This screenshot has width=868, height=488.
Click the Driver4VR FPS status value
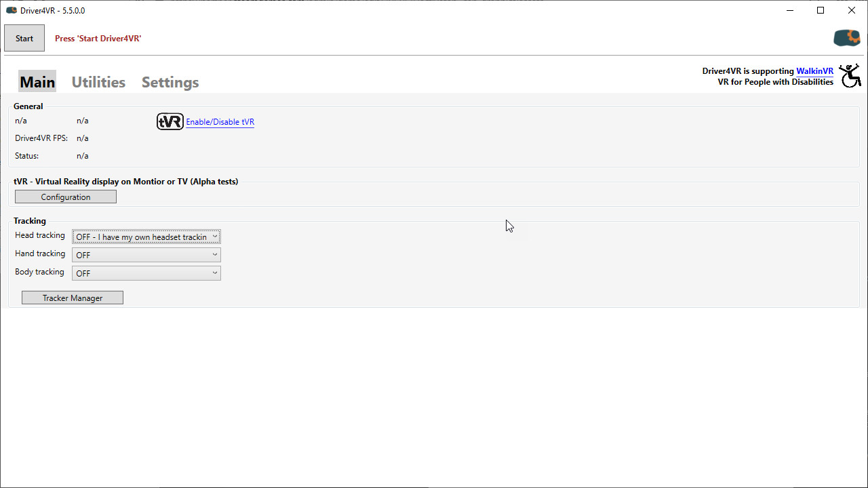pos(82,138)
